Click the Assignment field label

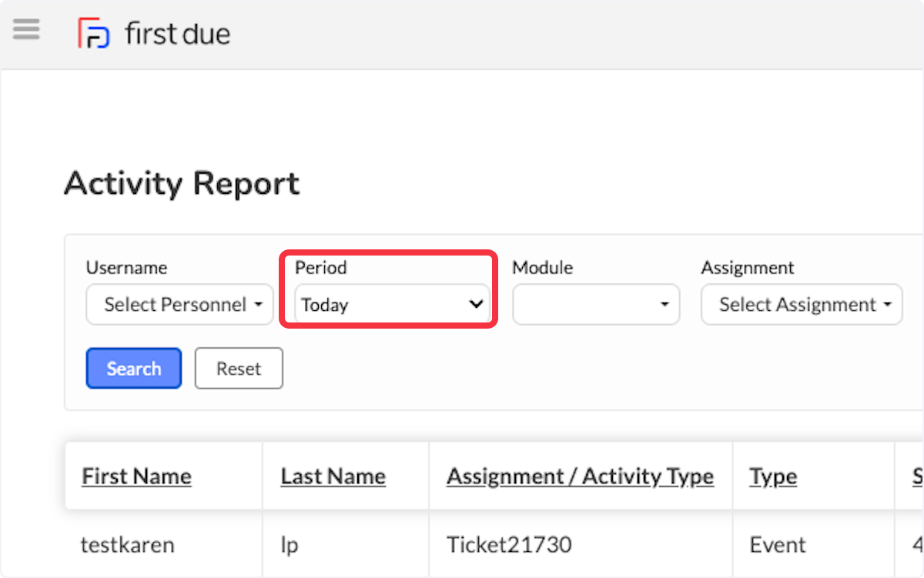(747, 268)
